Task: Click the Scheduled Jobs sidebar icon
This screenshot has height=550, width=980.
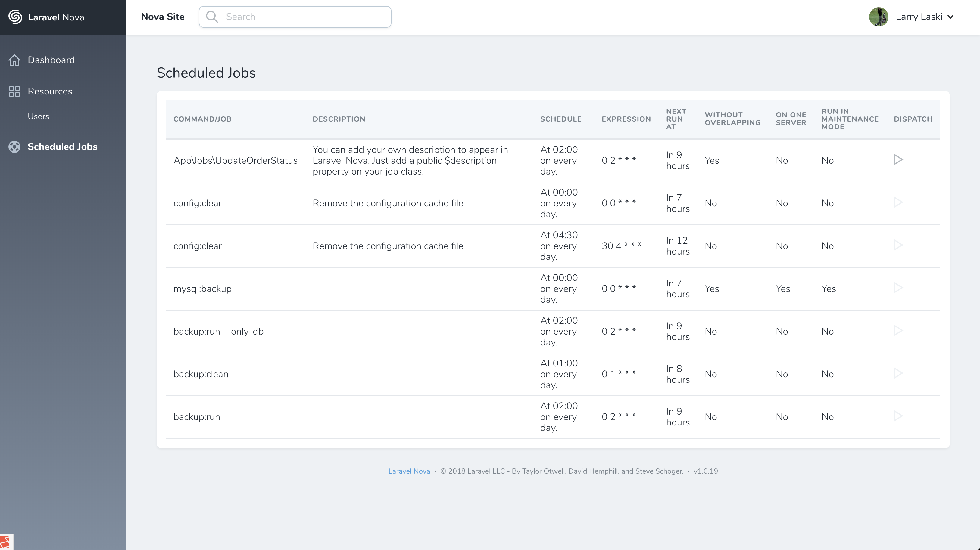Action: point(14,147)
